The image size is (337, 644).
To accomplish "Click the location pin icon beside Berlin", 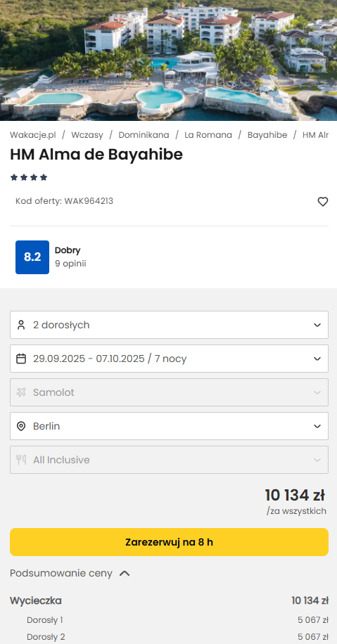I will (21, 426).
